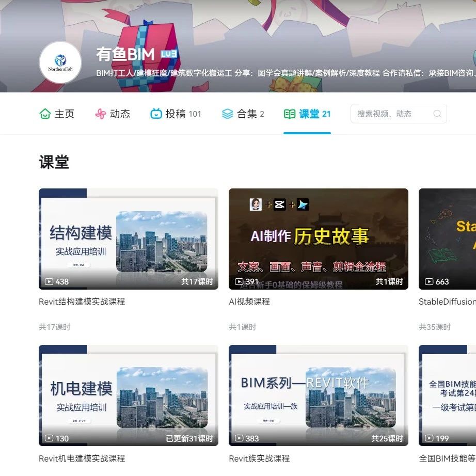Open the Revit机电建模实战课程 title link

tap(82, 458)
